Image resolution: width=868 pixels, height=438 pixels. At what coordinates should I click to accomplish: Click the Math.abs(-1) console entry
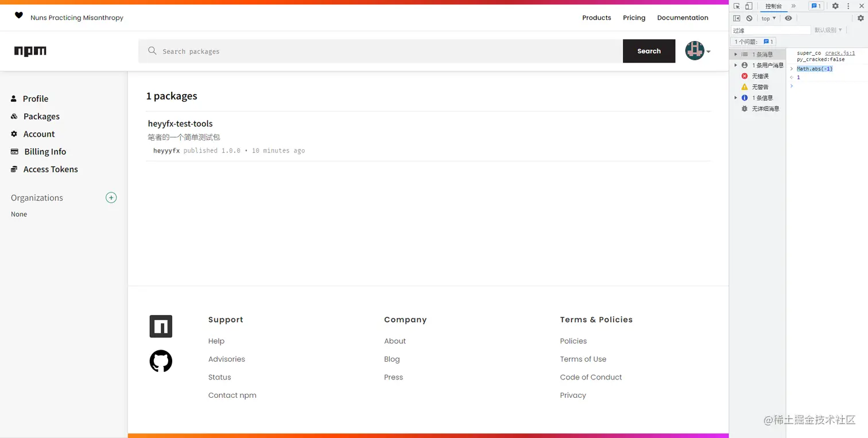tap(815, 69)
